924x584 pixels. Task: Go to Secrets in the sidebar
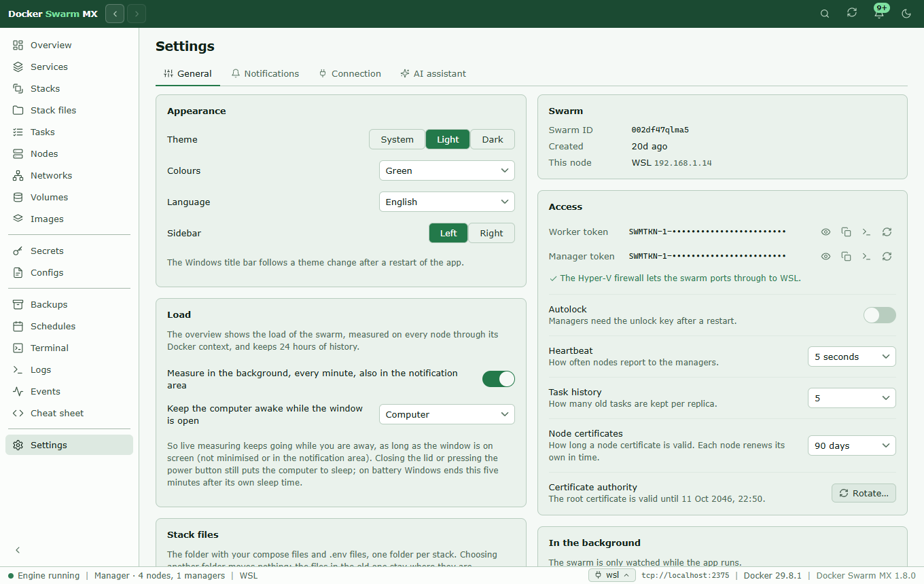[x=69, y=251]
